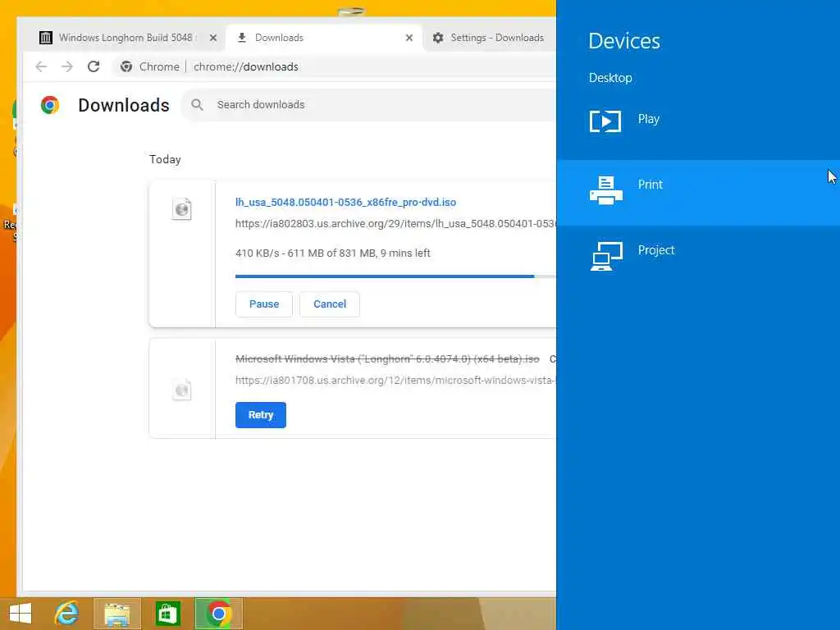840x630 pixels.
Task: Close the Windows Longhorn Build 5048 tab
Action: (x=212, y=38)
